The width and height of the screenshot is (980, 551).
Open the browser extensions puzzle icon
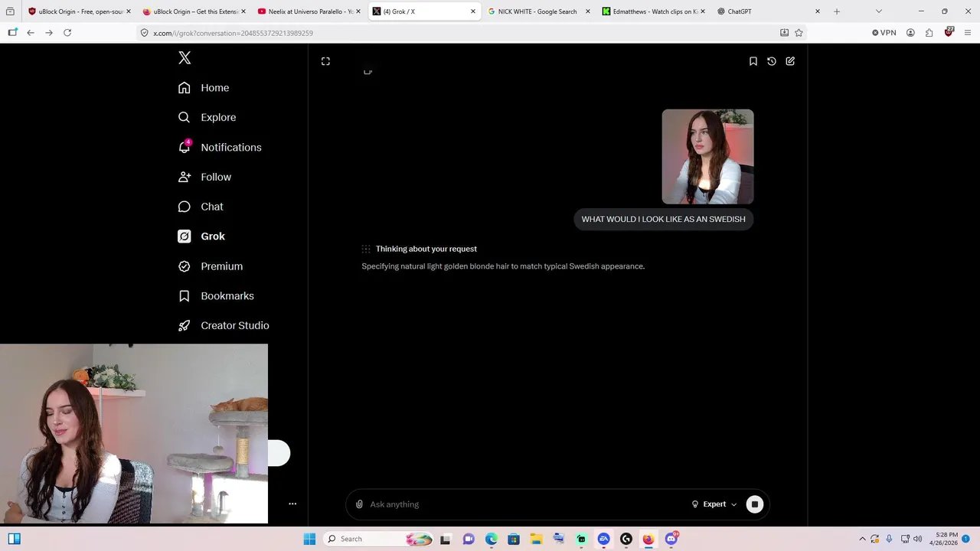click(x=929, y=33)
